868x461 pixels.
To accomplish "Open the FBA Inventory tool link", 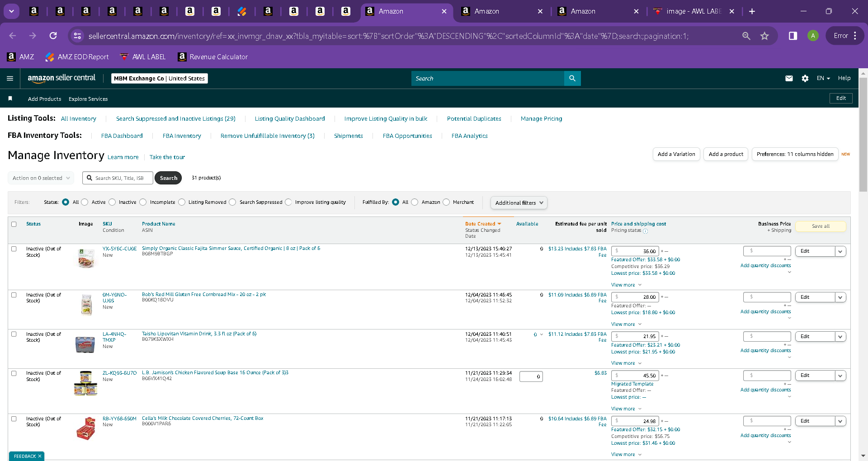I will 182,136.
